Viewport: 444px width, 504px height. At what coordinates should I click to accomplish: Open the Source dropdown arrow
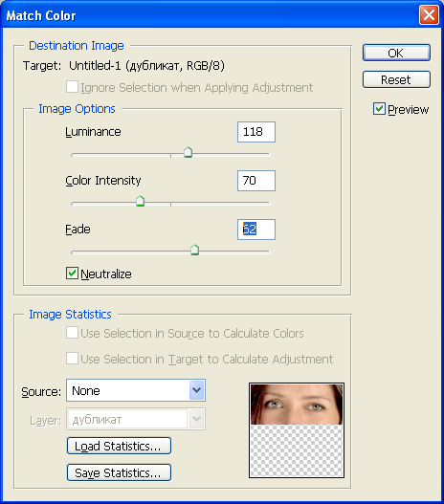coord(196,390)
